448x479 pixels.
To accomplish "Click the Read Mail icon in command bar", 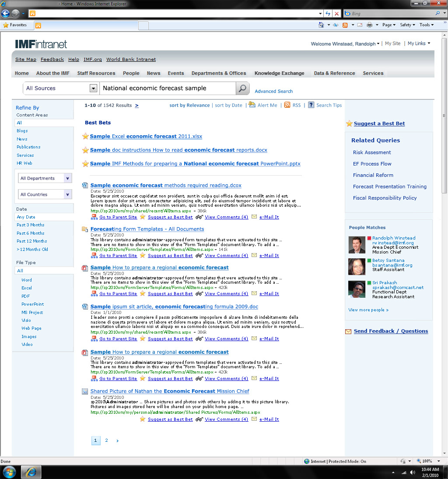I will coord(360,25).
